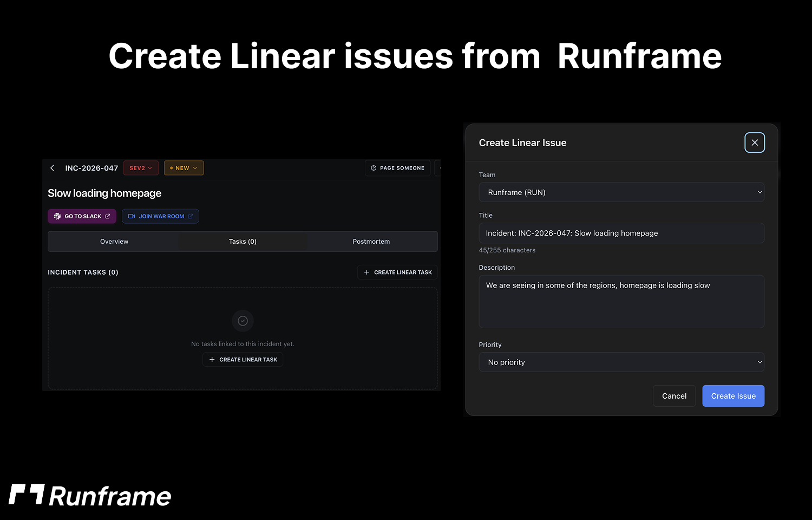The height and width of the screenshot is (520, 812).
Task: Select the Tasks (0) tab
Action: [243, 242]
